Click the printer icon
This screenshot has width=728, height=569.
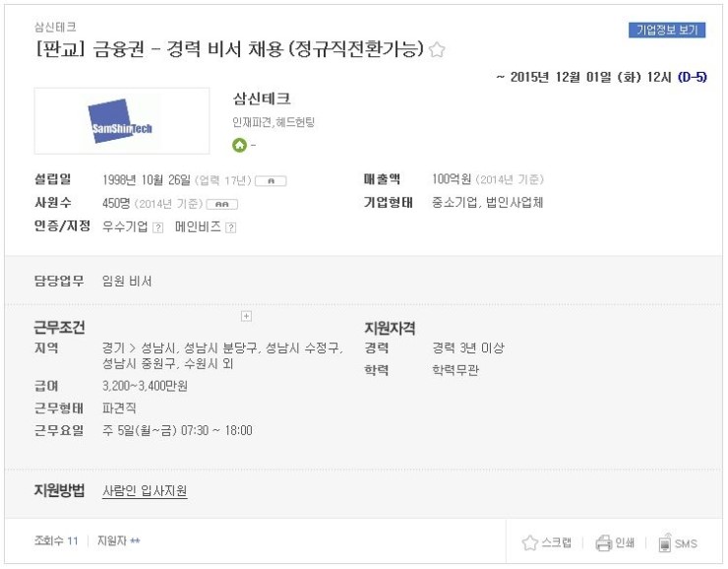point(604,543)
